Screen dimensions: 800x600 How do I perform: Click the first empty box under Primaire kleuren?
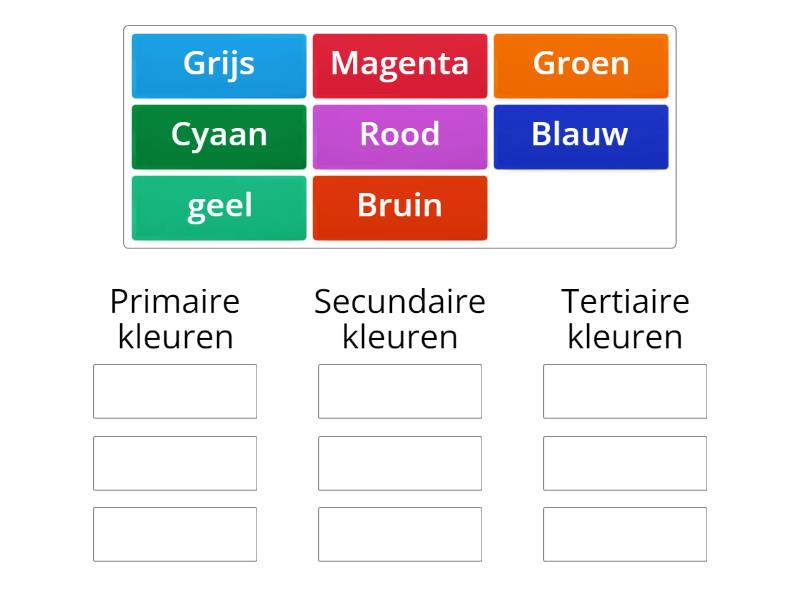174,391
